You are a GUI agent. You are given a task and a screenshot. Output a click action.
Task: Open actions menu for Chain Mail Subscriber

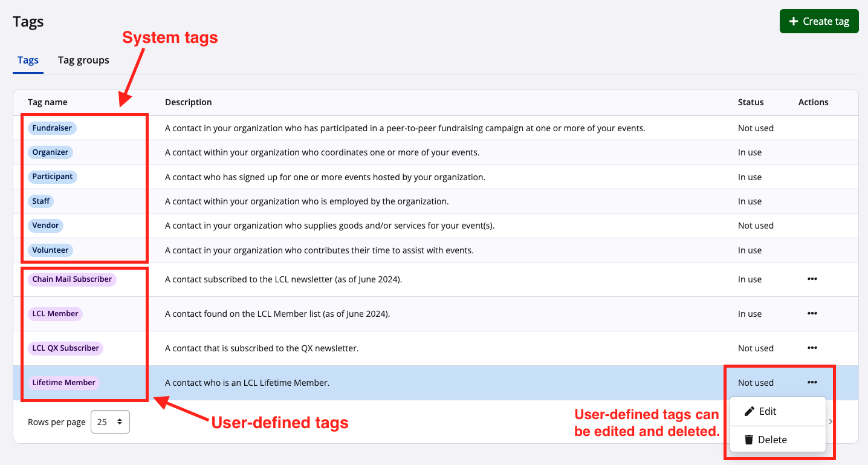pos(812,279)
